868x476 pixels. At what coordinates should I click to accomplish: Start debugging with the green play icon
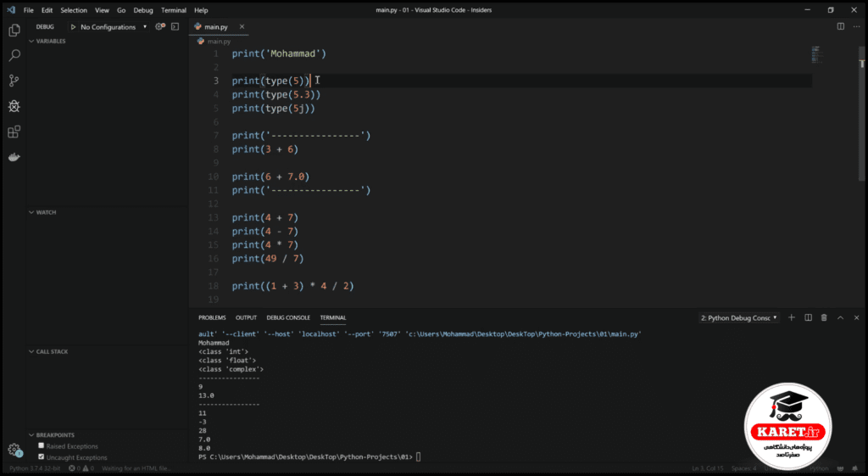click(x=73, y=26)
